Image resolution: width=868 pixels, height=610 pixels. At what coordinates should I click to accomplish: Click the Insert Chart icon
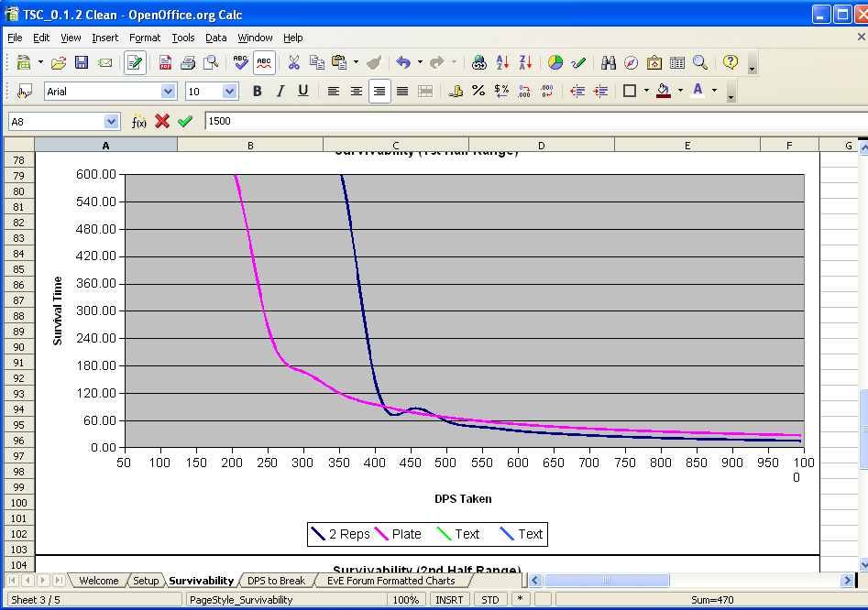(555, 63)
